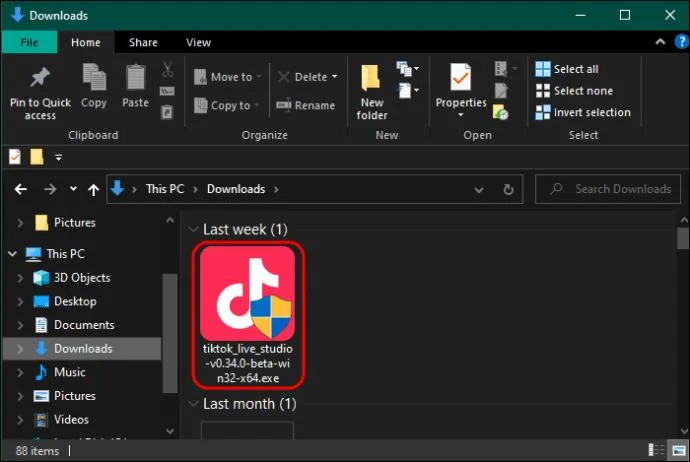
Task: Open the Help question mark icon
Action: [x=682, y=42]
